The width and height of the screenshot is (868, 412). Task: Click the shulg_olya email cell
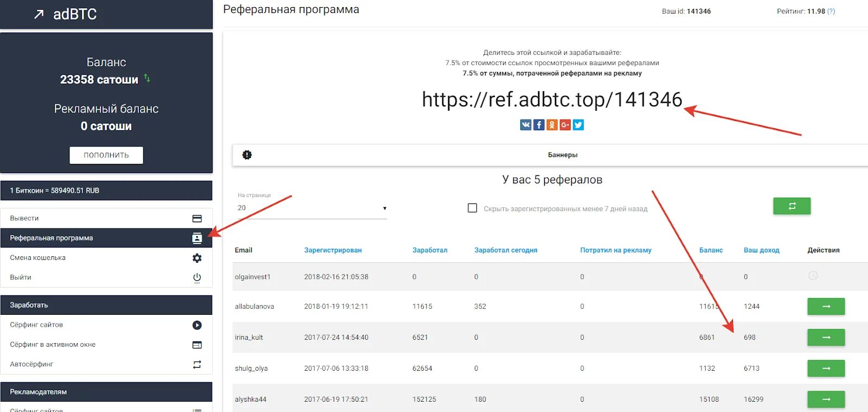click(251, 369)
